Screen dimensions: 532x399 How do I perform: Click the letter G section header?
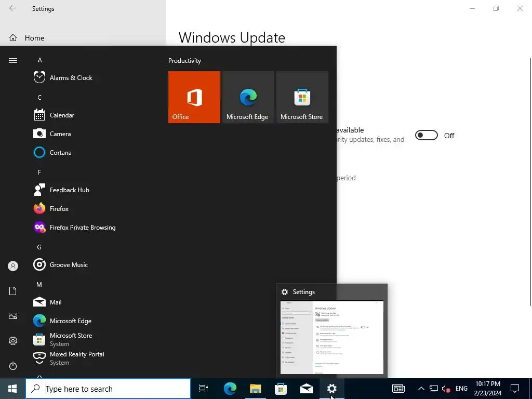pyautogui.click(x=39, y=247)
